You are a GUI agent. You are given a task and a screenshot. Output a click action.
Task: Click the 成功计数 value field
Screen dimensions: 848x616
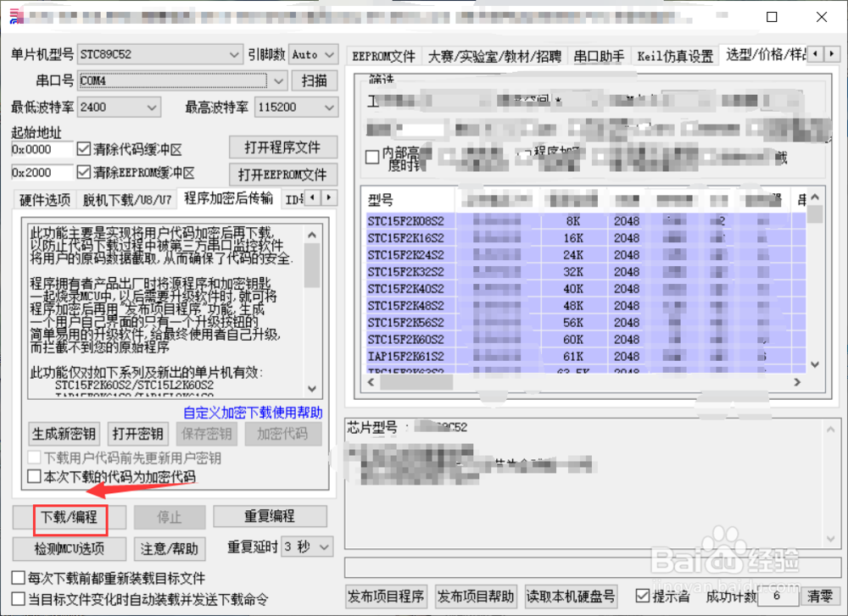(x=778, y=597)
